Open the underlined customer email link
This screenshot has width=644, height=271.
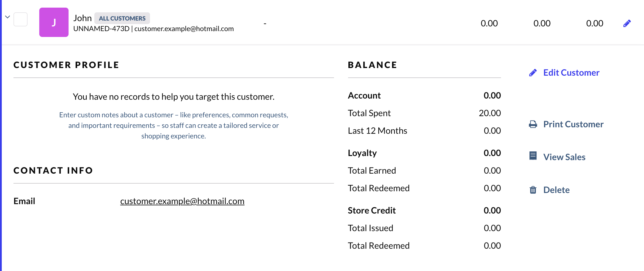pos(182,201)
